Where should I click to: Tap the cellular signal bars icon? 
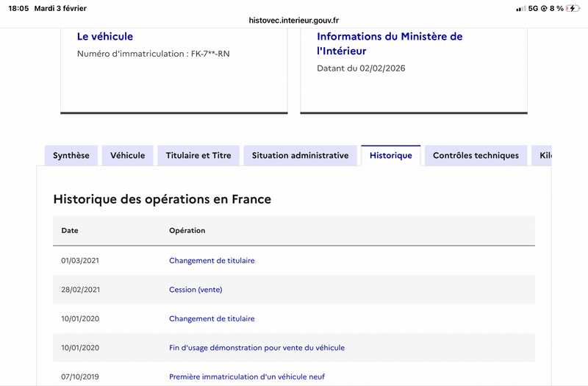pyautogui.click(x=520, y=8)
